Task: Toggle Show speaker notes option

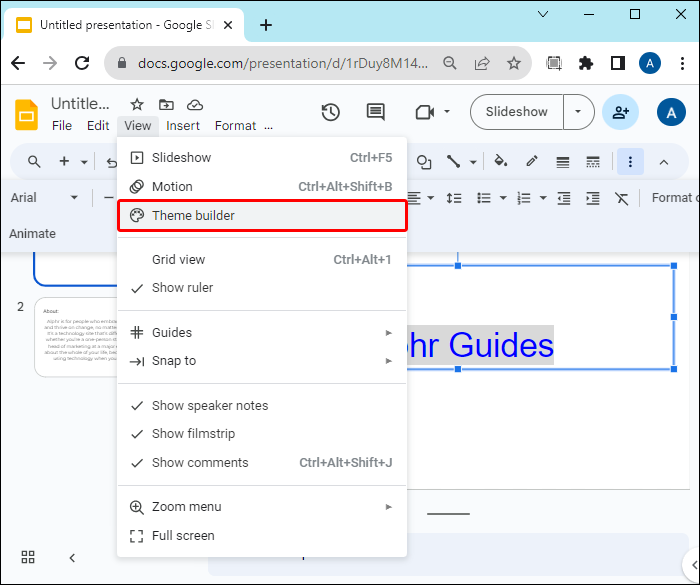Action: (262, 405)
